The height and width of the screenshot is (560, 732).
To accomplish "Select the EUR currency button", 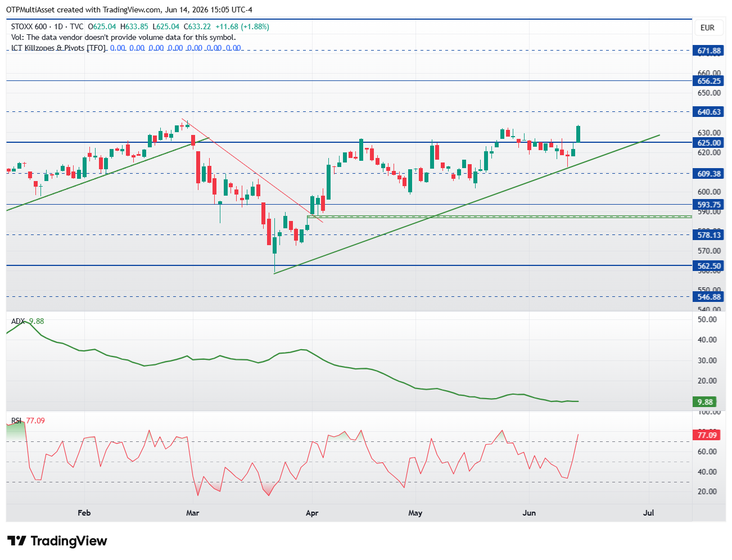I will tap(707, 28).
